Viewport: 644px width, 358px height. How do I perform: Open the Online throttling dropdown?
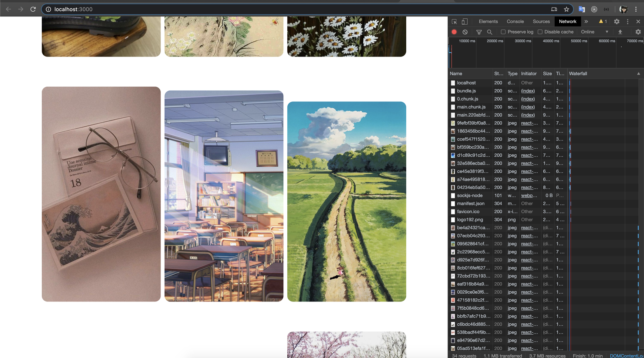click(594, 32)
